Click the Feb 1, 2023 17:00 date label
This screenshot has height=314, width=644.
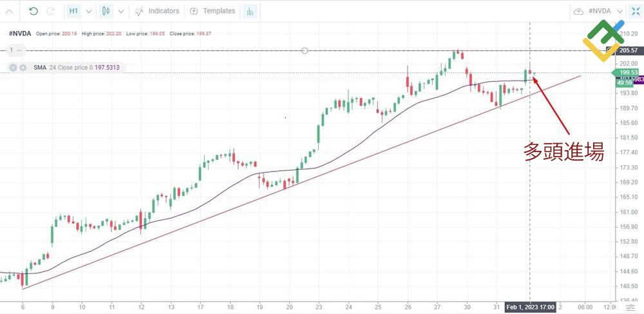pyautogui.click(x=530, y=308)
